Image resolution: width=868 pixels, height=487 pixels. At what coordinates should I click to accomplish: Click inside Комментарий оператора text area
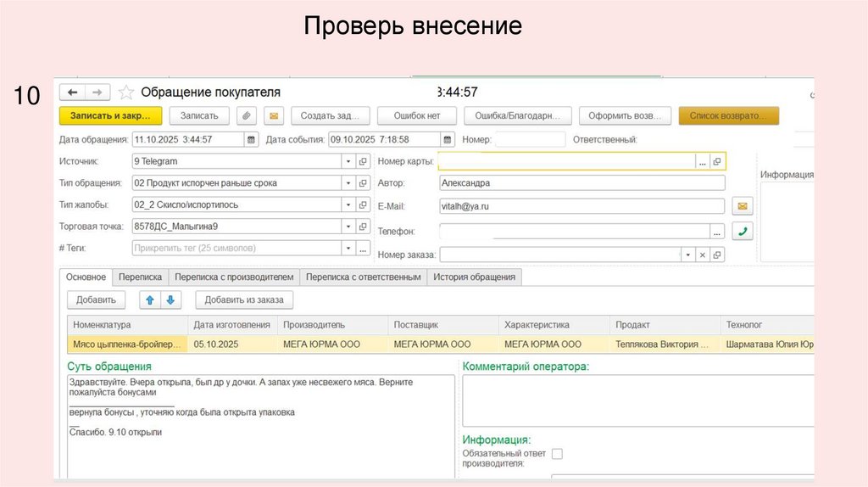click(x=637, y=400)
